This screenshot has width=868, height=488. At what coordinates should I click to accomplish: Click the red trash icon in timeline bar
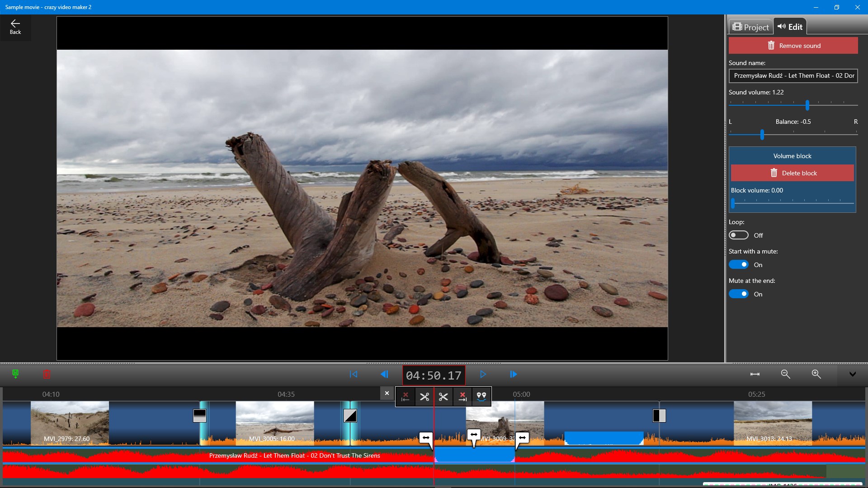(x=47, y=374)
